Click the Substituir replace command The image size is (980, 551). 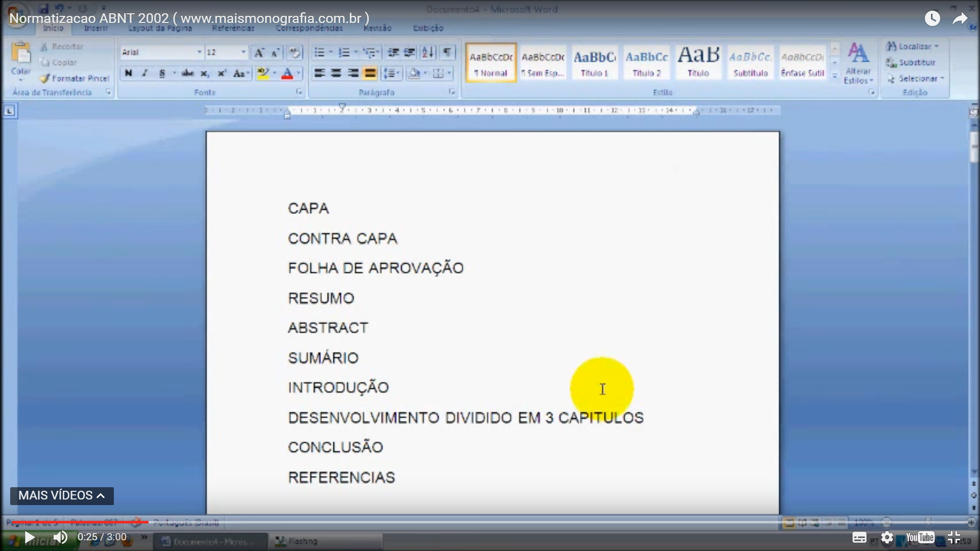(x=911, y=62)
